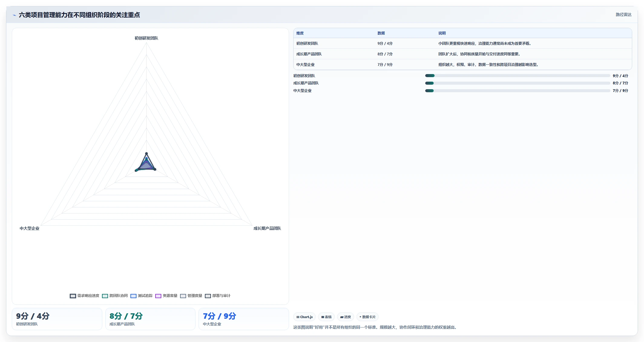
Task: Click progress list label 初创研发团队
Action: (304, 76)
